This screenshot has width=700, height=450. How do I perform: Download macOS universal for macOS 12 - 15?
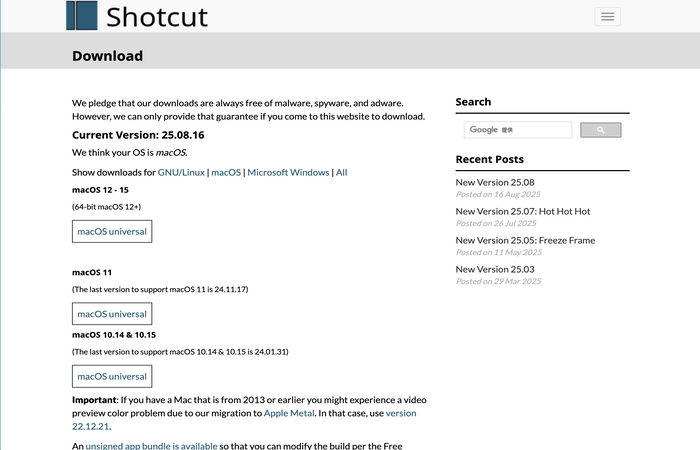coord(112,231)
